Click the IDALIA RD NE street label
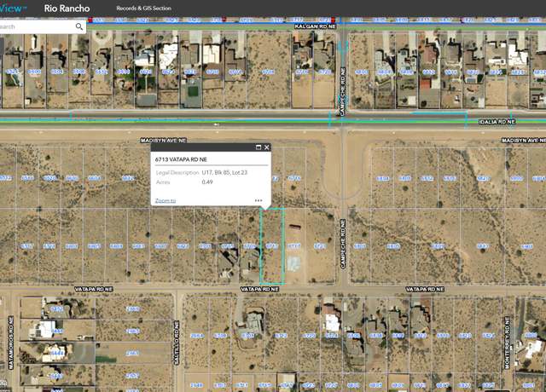 [497, 122]
